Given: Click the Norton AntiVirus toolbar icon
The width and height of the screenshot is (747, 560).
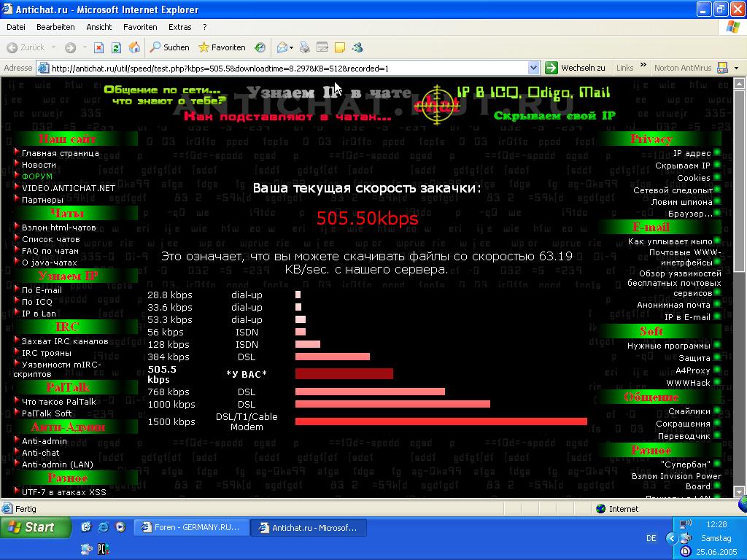Looking at the screenshot, I should click(x=722, y=68).
